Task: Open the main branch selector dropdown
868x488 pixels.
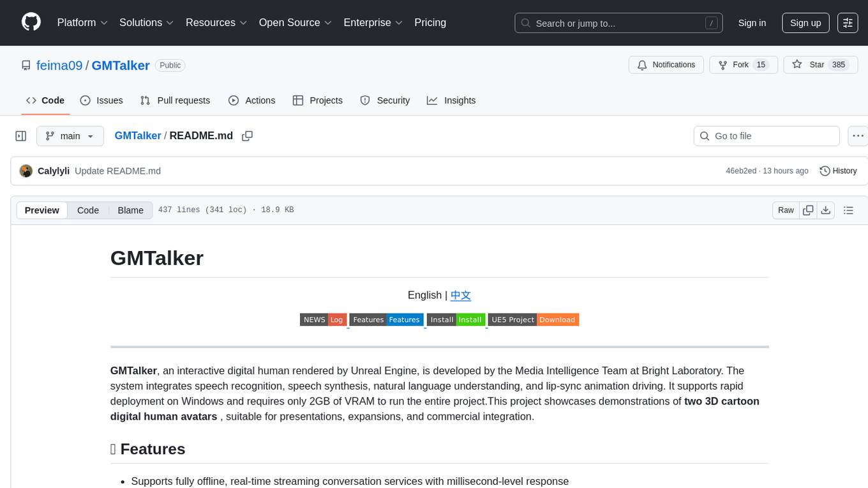Action: coord(70,136)
